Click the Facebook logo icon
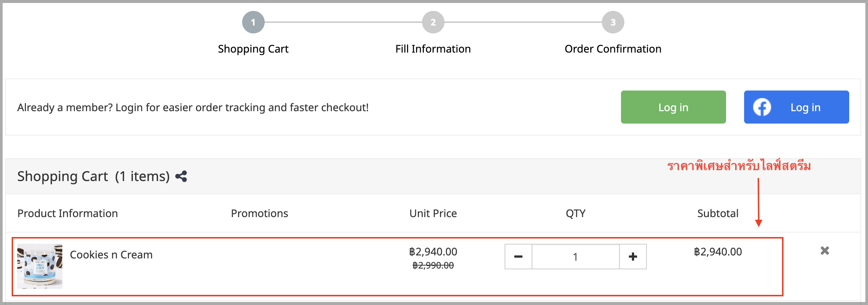The width and height of the screenshot is (868, 305). (762, 107)
